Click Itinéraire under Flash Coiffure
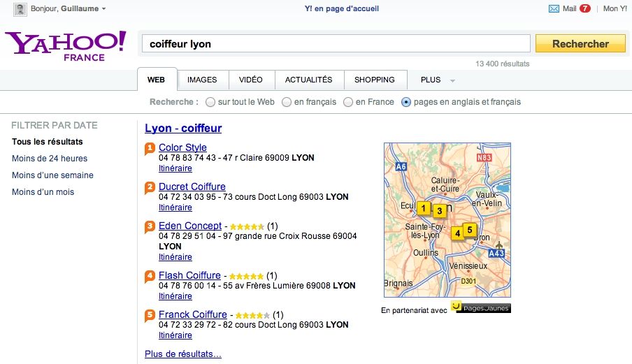Image resolution: width=632 pixels, height=364 pixels. click(175, 296)
